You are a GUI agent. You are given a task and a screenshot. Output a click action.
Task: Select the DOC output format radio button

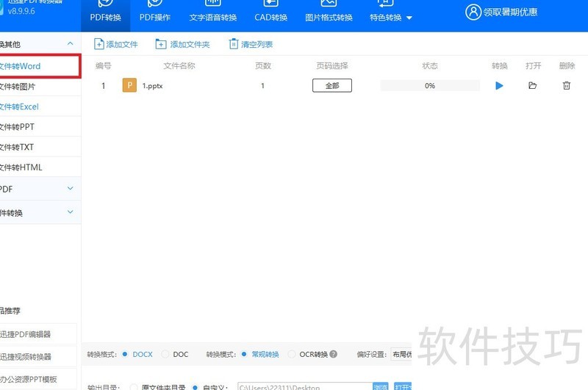point(165,354)
